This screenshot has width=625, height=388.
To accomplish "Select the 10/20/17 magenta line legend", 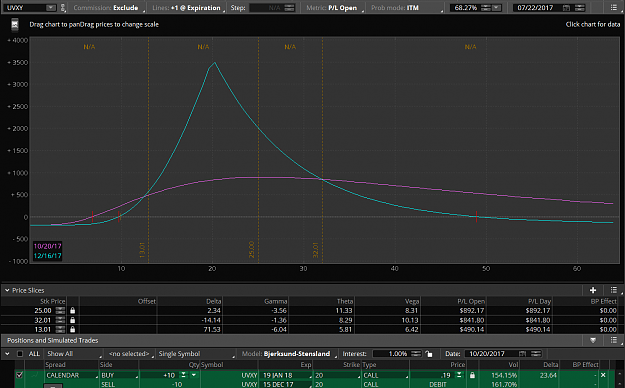I will [47, 246].
